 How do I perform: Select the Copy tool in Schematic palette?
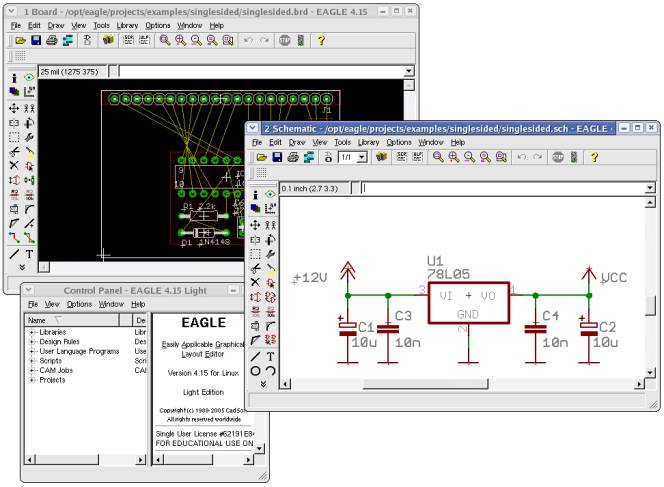(x=270, y=225)
